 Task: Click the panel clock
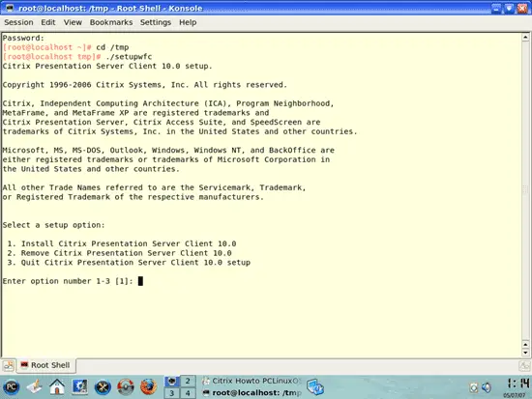[517, 387]
